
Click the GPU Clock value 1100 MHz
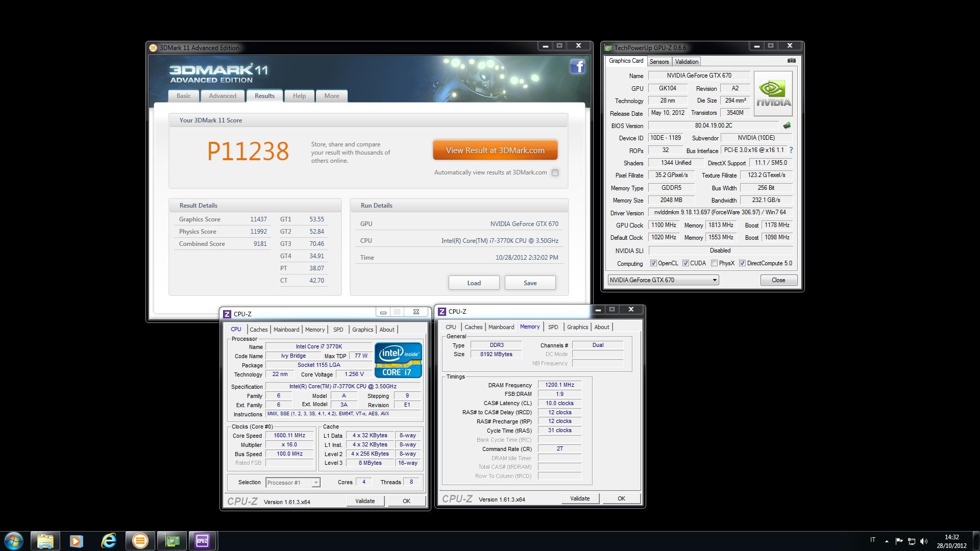tap(664, 225)
